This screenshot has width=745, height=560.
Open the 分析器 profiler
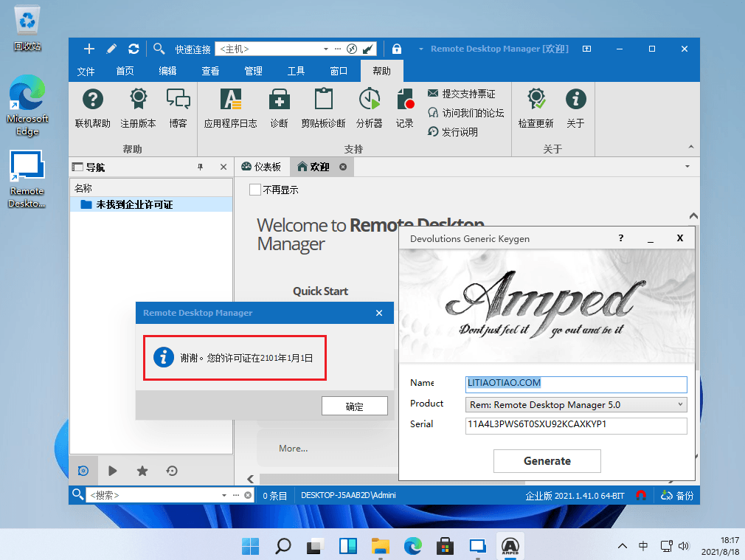tap(369, 108)
